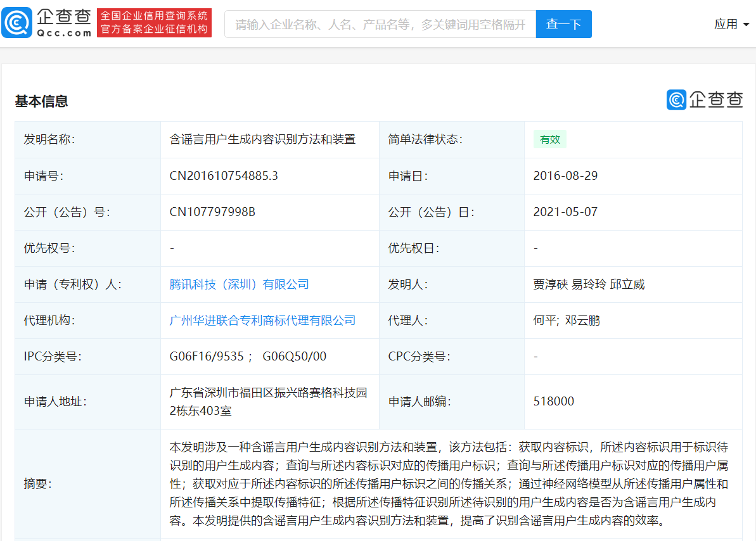Open the 腾讯科技（深圳）有限公司 applicant link
Screen dimensions: 756x541
click(x=240, y=284)
